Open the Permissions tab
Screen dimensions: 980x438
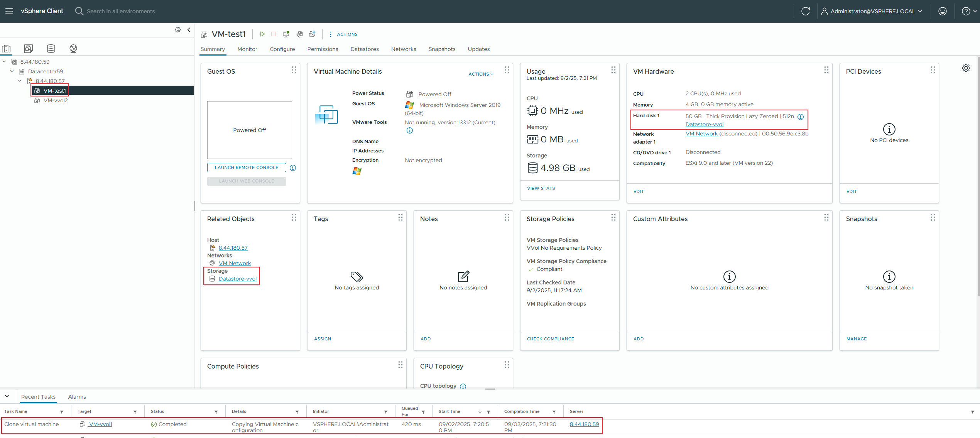tap(323, 49)
